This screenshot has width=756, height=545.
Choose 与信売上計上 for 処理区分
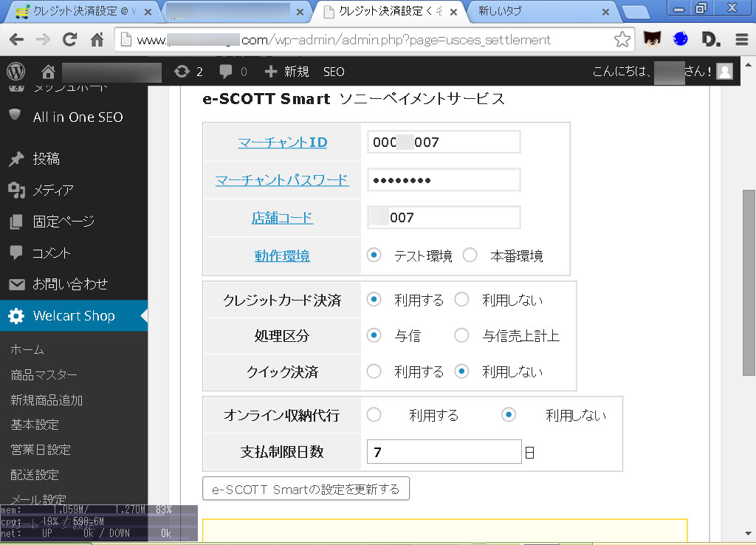coord(461,335)
